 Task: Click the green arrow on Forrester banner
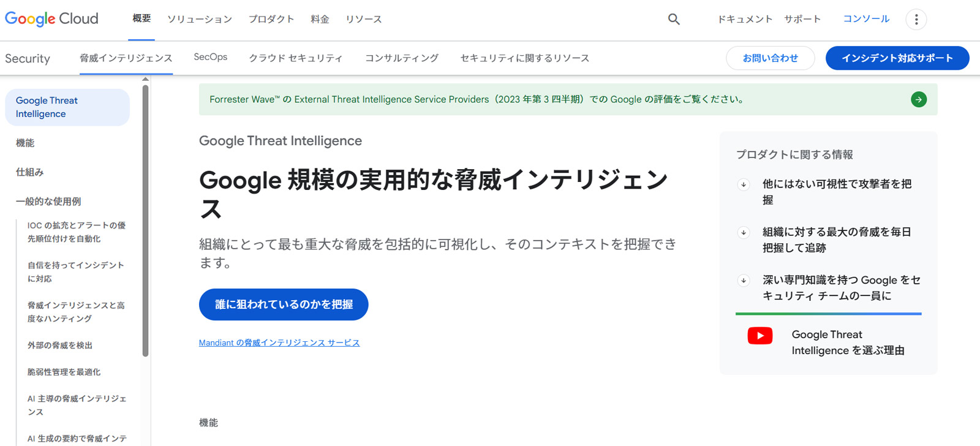[919, 99]
